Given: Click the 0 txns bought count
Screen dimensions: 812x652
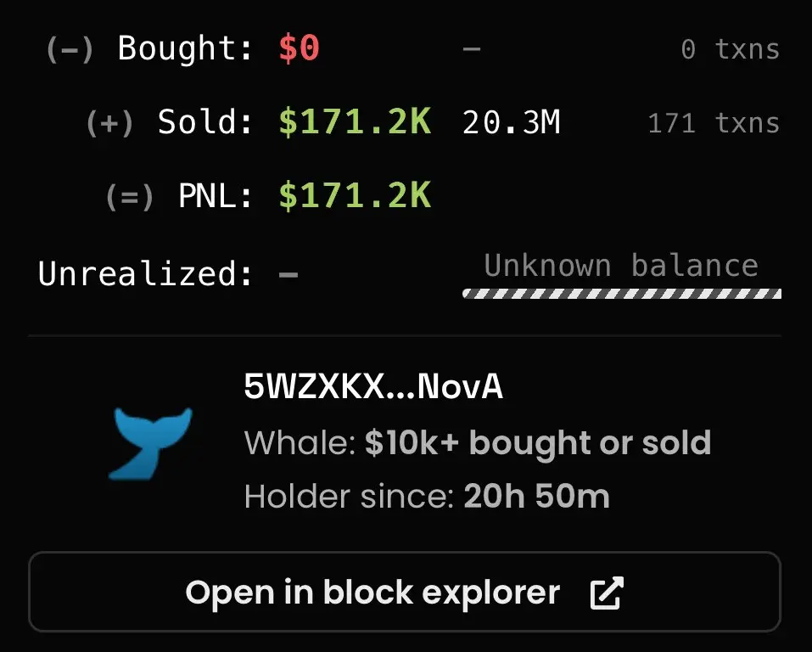Looking at the screenshot, I should (x=730, y=49).
